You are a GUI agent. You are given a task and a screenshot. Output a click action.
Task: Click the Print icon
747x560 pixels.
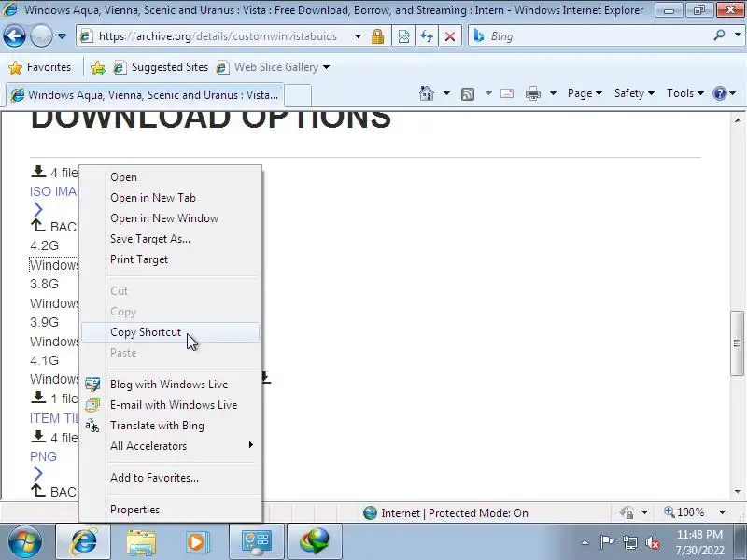click(532, 93)
